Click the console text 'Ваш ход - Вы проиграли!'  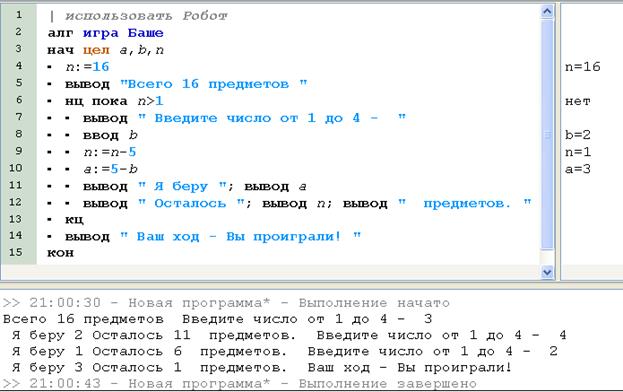(409, 368)
